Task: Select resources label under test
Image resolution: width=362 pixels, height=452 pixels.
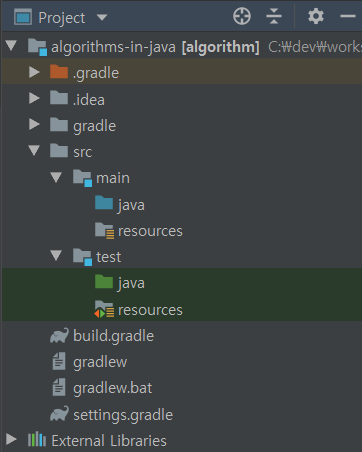Action: [150, 310]
